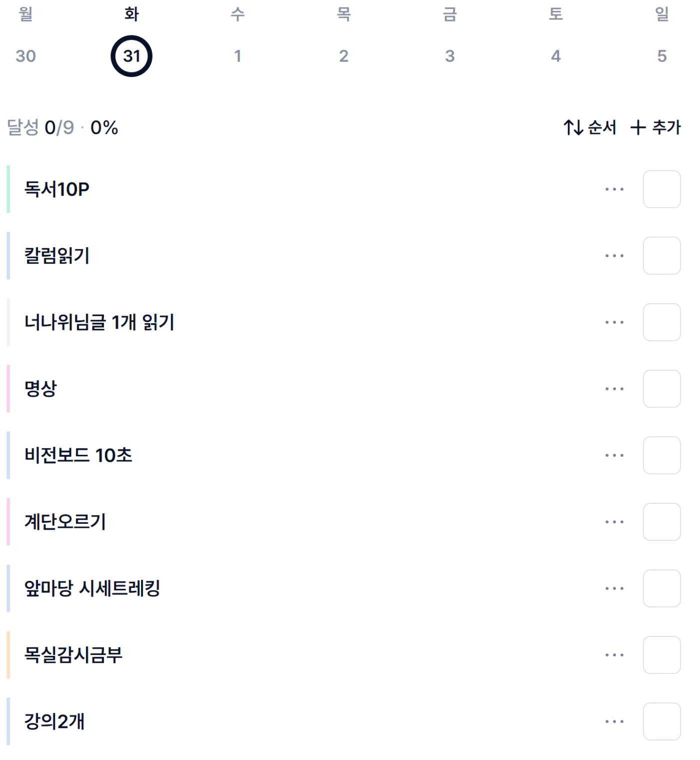700x760 pixels.
Task: Mark 명상 as completed
Action: [661, 389]
